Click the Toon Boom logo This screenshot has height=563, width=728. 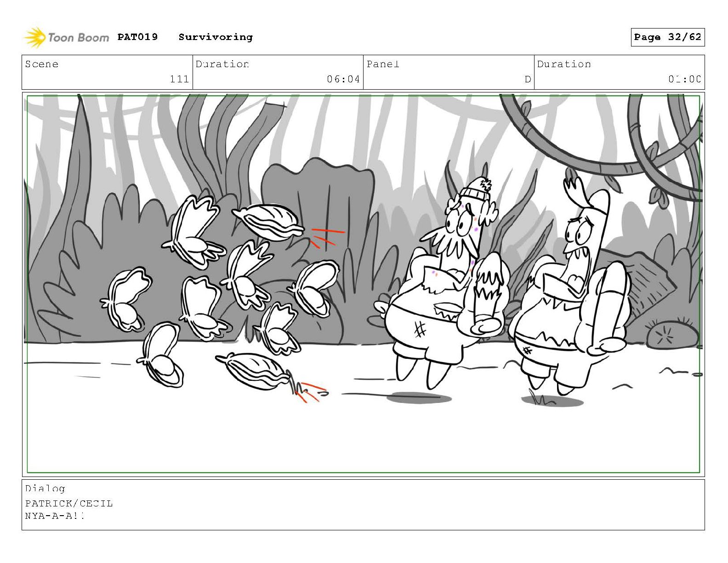click(67, 37)
